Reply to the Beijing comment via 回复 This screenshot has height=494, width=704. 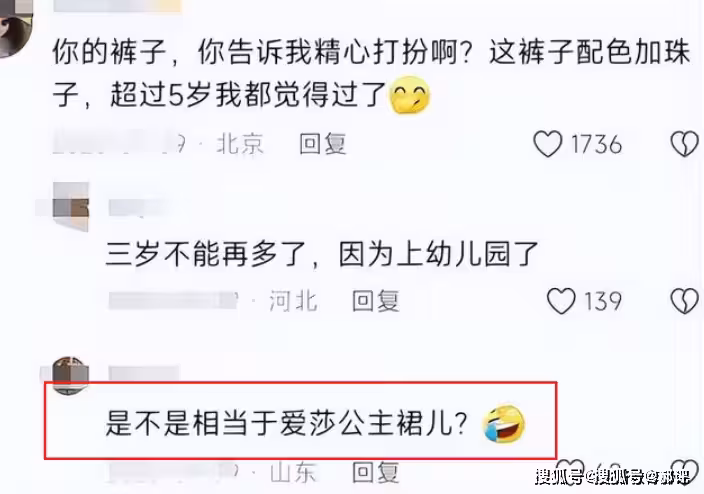pos(323,144)
